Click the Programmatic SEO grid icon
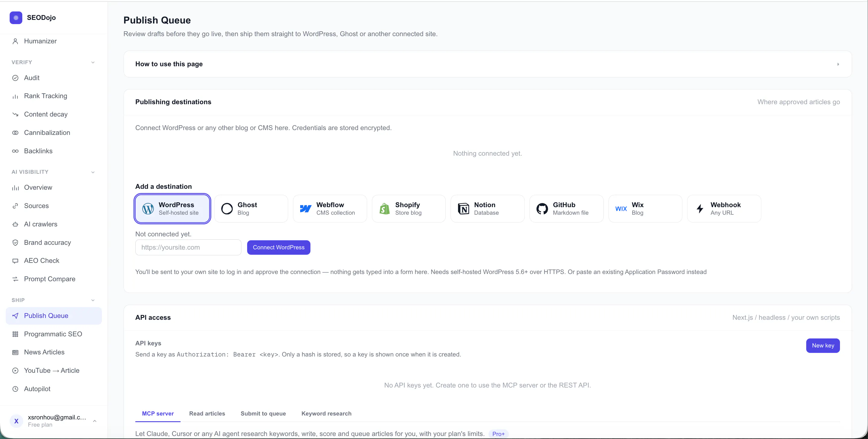This screenshot has height=439, width=868. 15,334
